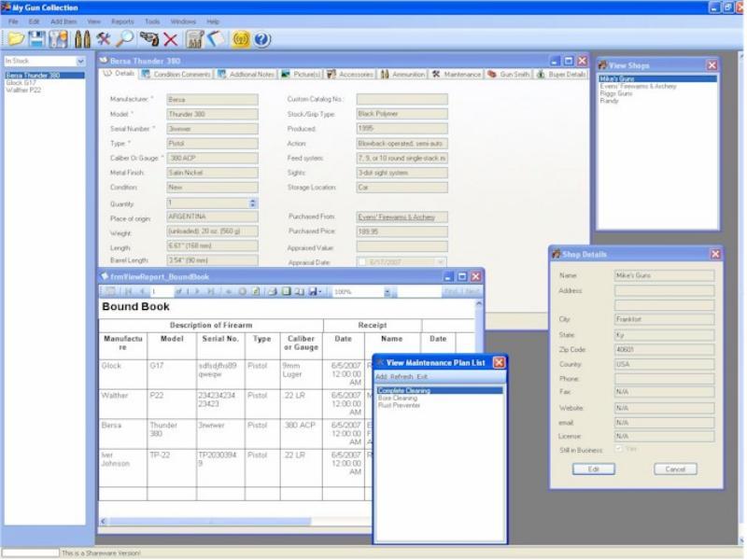Click the open folder toolbar icon
Screen dimensions: 747x560
16,39
